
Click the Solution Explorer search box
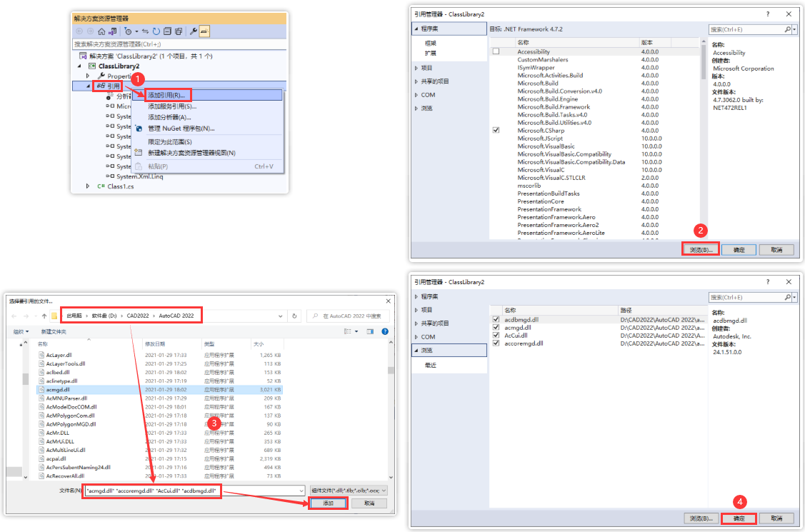click(x=179, y=44)
